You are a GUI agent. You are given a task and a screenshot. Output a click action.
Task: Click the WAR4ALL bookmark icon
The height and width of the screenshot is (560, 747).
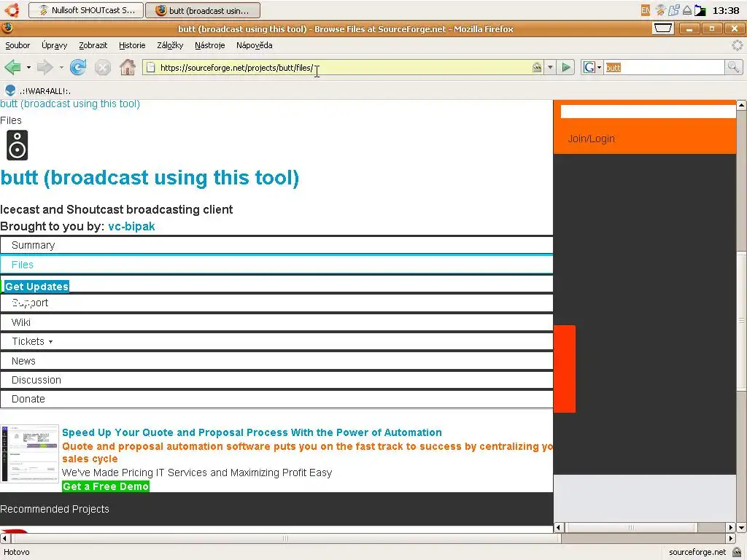click(x=10, y=90)
